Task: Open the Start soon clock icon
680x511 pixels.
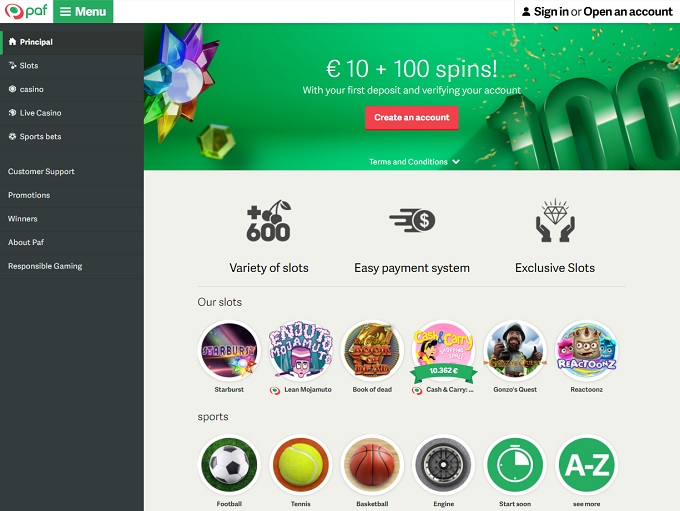Action: (x=515, y=465)
